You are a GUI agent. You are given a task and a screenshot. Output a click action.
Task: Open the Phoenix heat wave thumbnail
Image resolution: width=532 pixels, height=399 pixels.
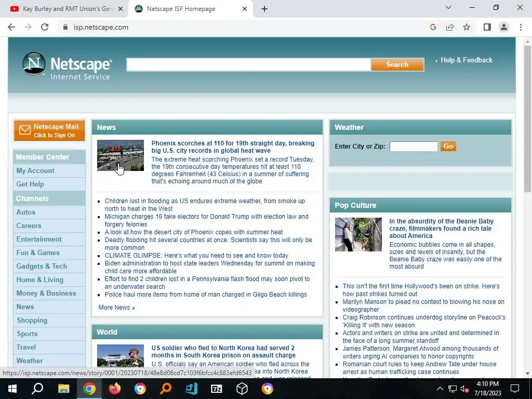[121, 155]
